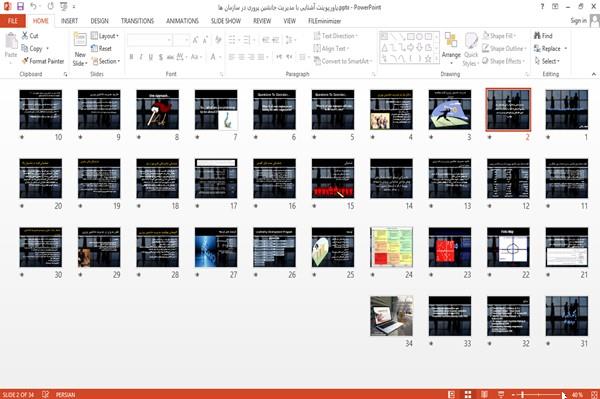The image size is (600, 399).
Task: Switch to Reading View in status bar
Action: click(x=484, y=394)
